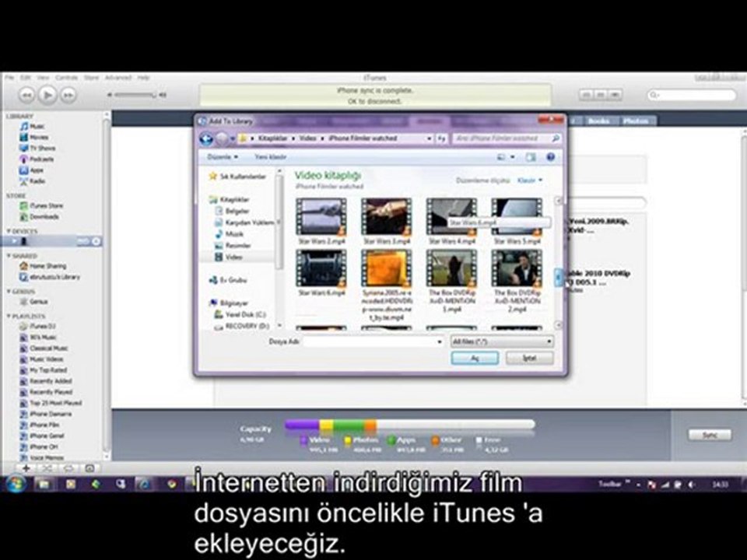Select Resimler in the dialog navigation tree
747x560 pixels.
pos(233,245)
